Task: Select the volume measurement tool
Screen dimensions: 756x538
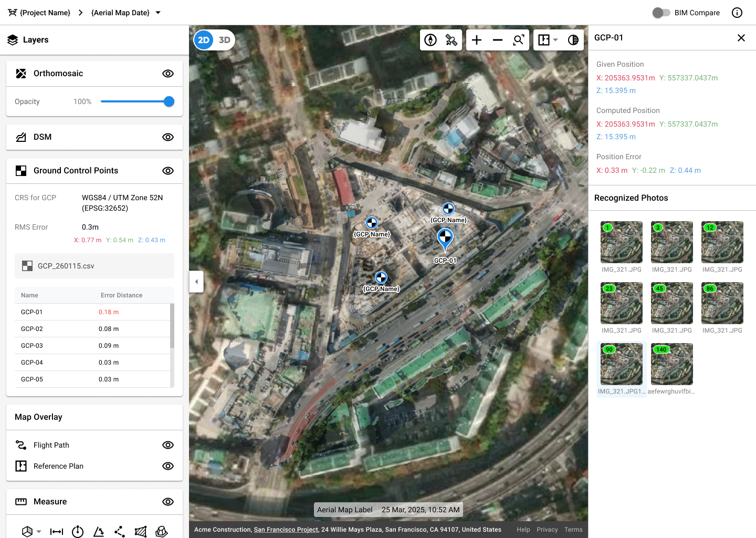Action: (x=162, y=532)
